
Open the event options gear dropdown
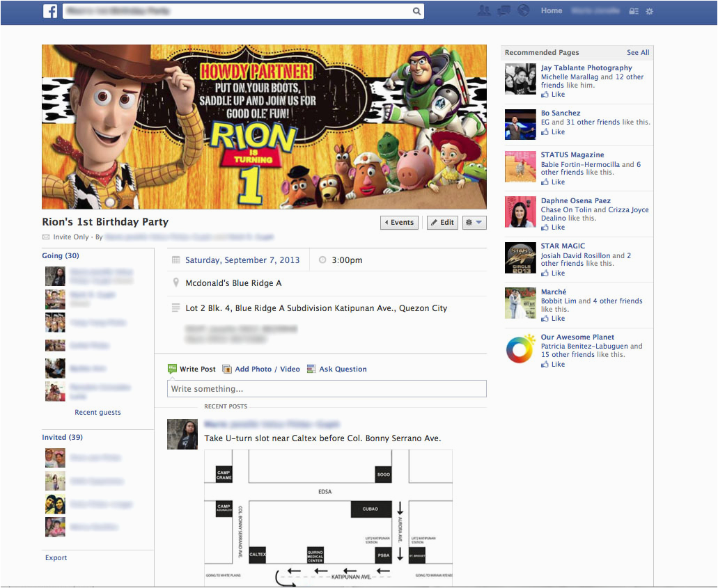coord(474,223)
